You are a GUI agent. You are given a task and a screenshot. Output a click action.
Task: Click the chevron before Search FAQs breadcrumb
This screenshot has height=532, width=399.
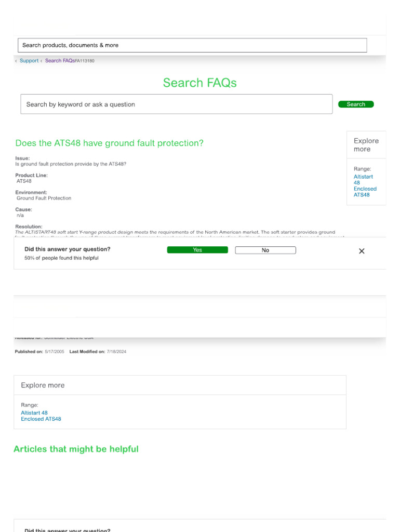coord(42,61)
